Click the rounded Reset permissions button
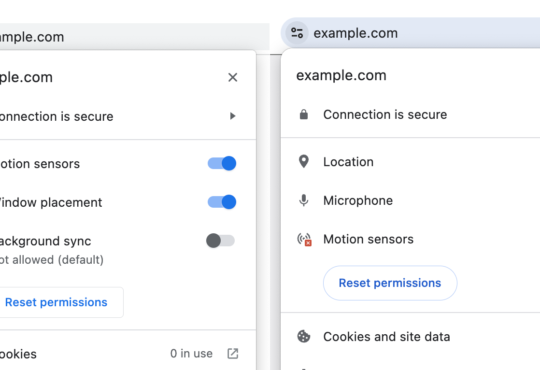Viewport: 540px width, 370px height. click(x=390, y=283)
